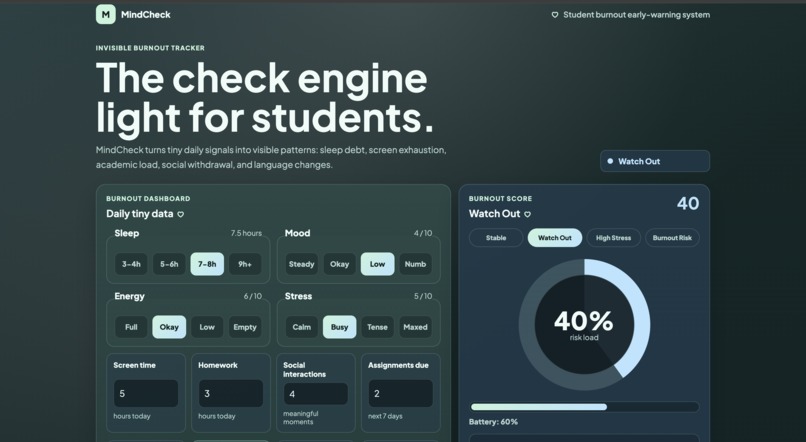Select the 3-4h sleep option
Screen dimensions: 806x442
[131, 264]
